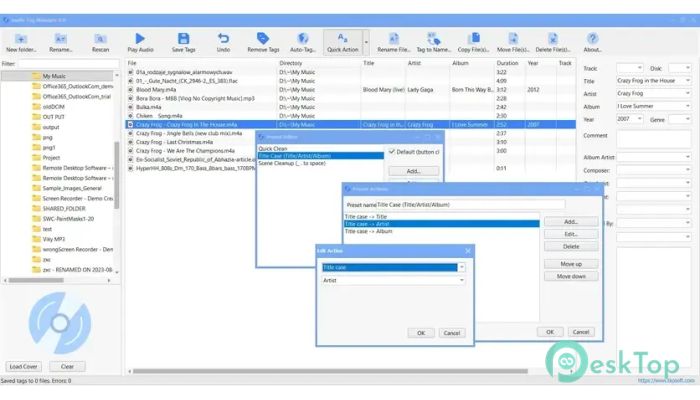Image resolution: width=700 pixels, height=400 pixels.
Task: Click the Edit... button in preset actions
Action: click(571, 234)
